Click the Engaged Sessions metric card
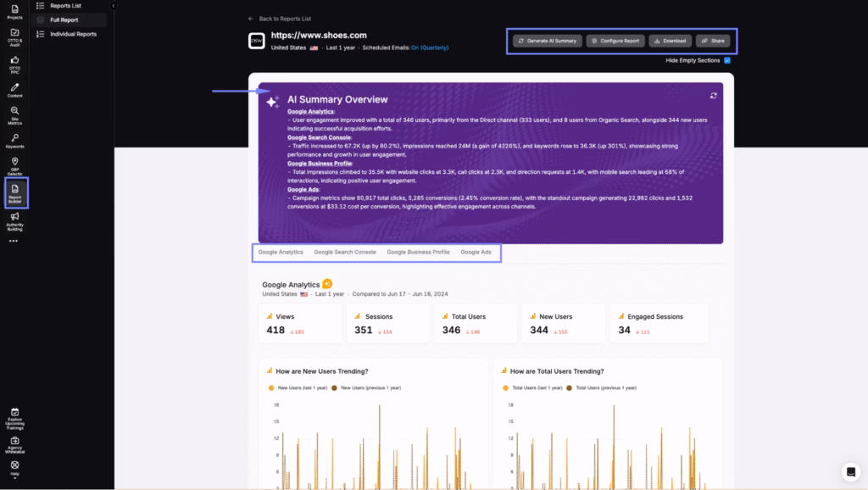 (659, 323)
